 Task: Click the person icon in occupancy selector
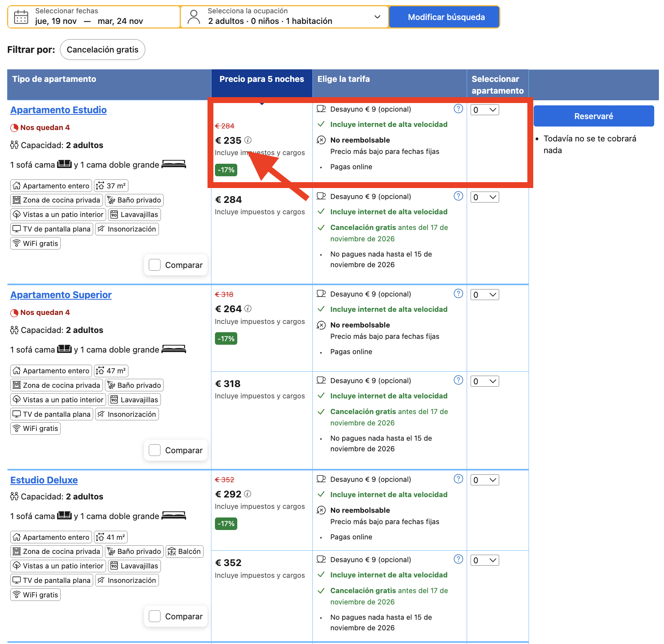pyautogui.click(x=193, y=17)
